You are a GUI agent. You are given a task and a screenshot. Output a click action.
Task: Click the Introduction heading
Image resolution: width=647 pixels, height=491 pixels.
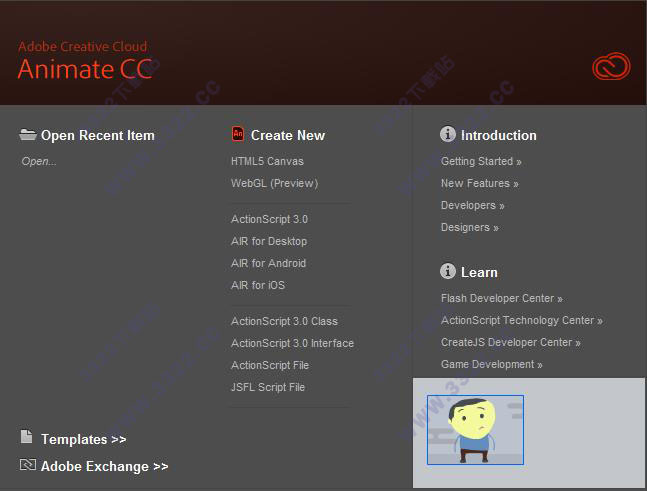[x=498, y=135]
